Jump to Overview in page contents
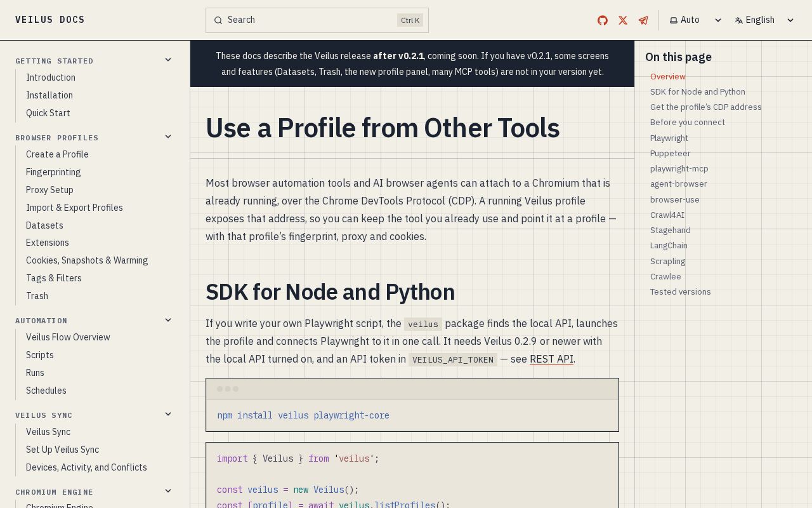 tap(668, 76)
